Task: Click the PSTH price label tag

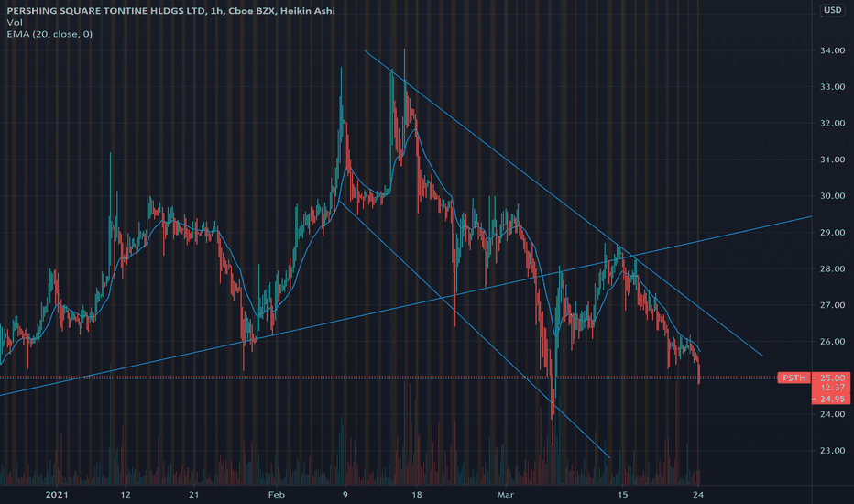Action: click(x=794, y=378)
